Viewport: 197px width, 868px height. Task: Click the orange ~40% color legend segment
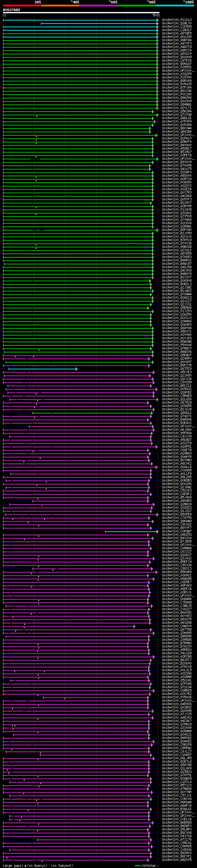pos(60,6)
